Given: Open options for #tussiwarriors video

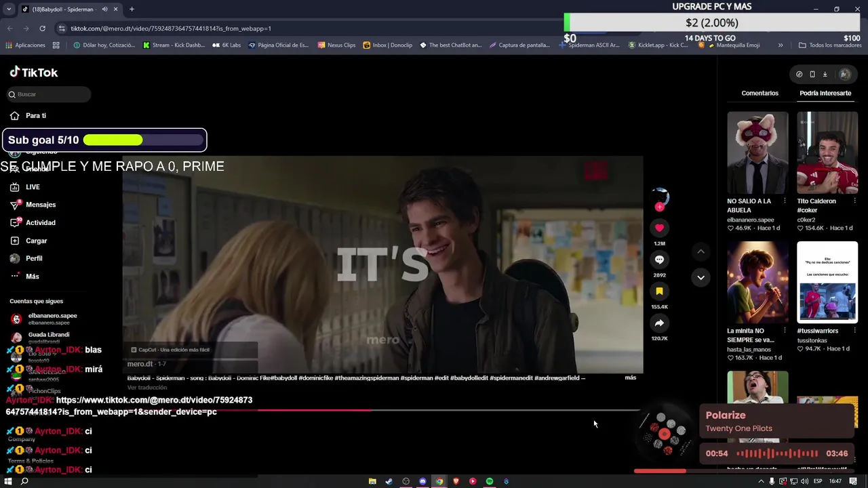Looking at the screenshot, I should point(854,331).
